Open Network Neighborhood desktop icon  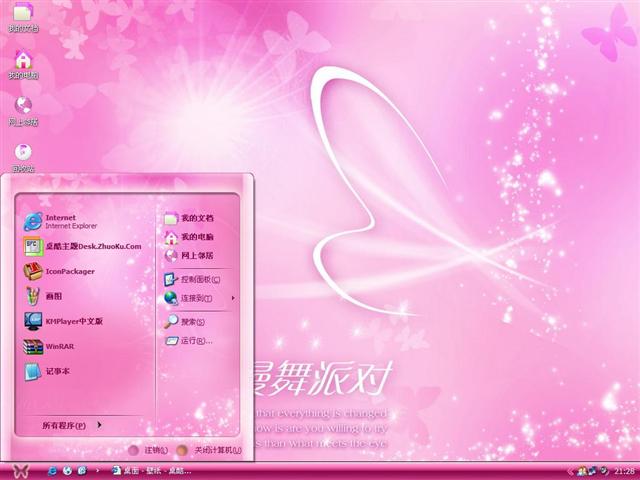[23, 108]
